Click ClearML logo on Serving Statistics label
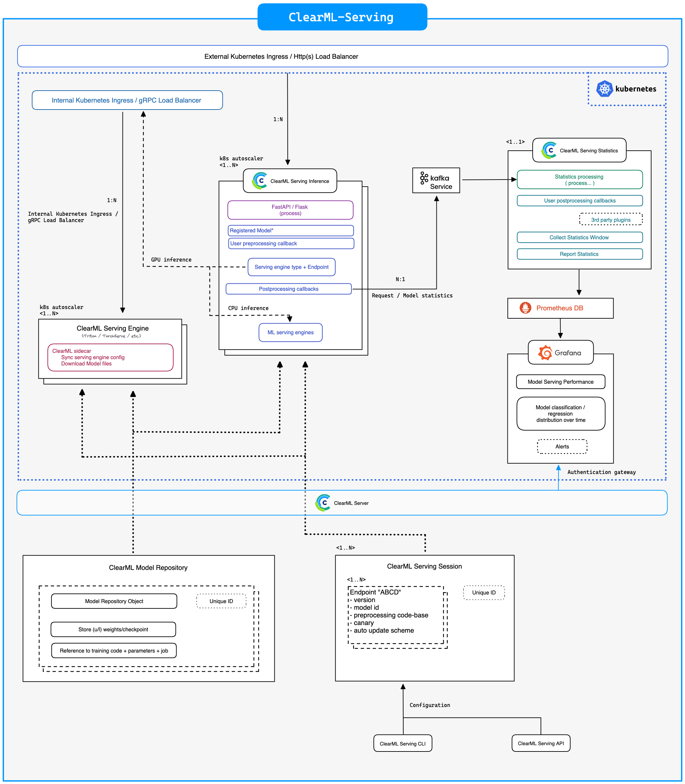This screenshot has height=784, width=685. (549, 150)
